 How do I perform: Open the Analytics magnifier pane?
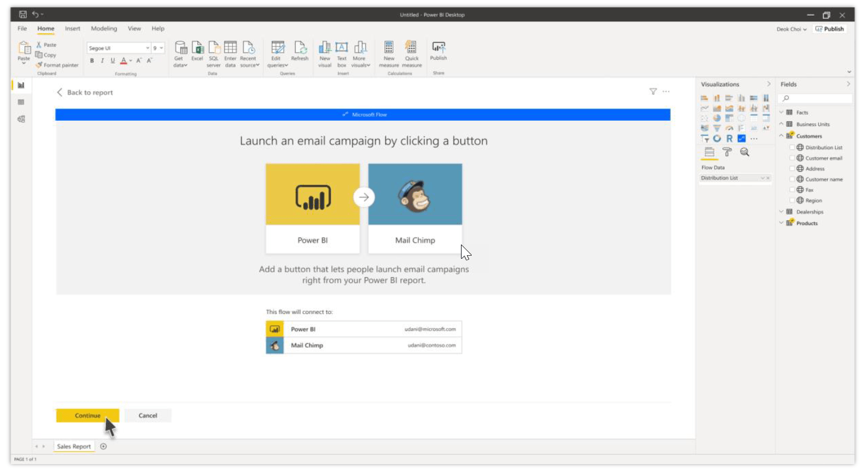point(744,152)
